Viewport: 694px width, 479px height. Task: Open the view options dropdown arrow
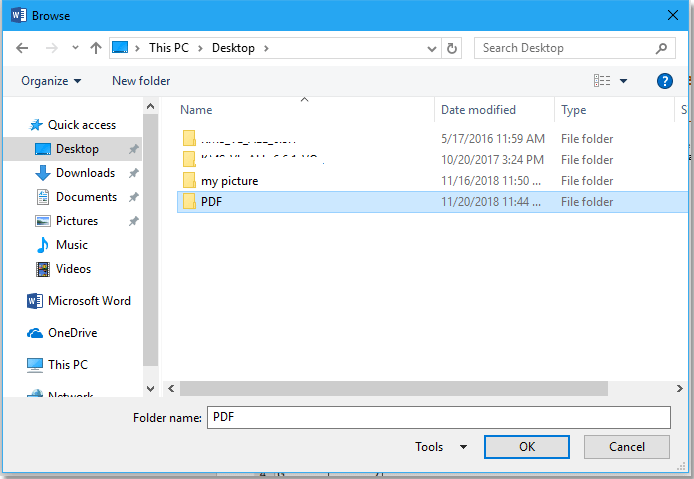pos(624,81)
